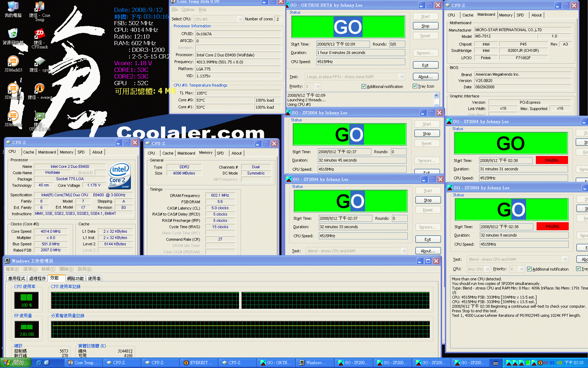Click the Exit button in ORTHOS

(425, 65)
